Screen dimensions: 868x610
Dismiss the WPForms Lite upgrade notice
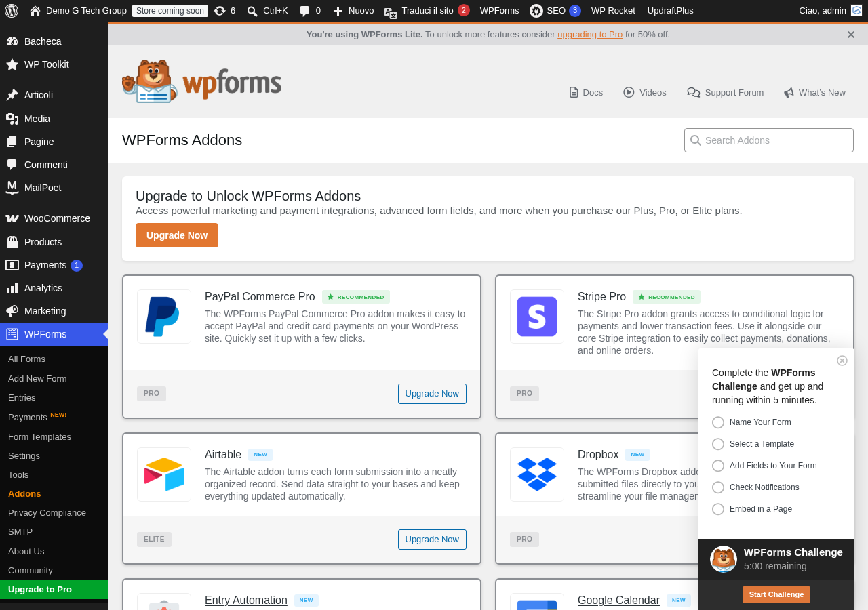tap(851, 35)
